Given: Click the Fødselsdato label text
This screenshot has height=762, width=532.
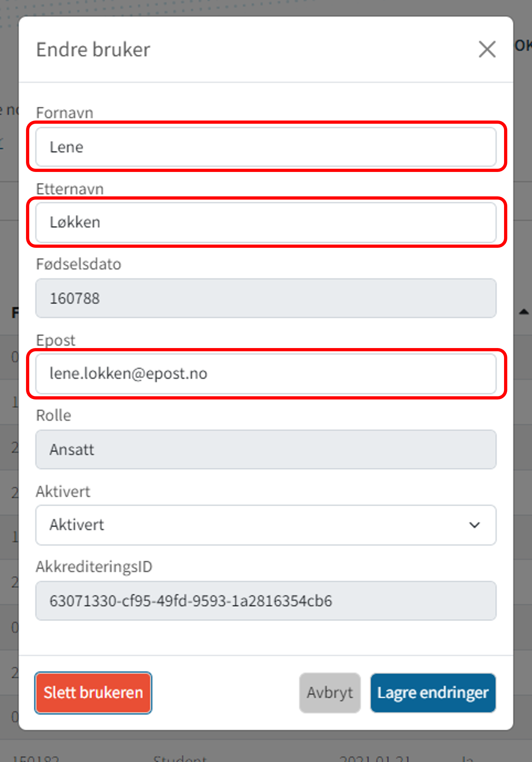Looking at the screenshot, I should [x=79, y=264].
